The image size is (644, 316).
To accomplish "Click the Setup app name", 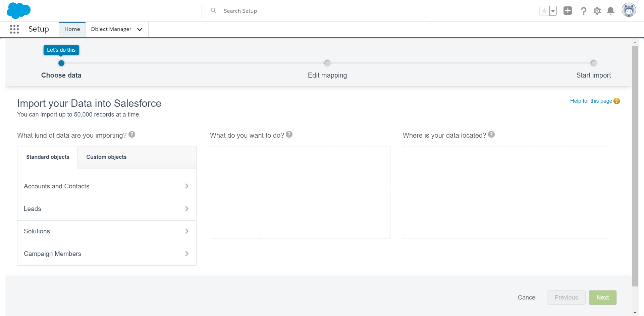I will tap(39, 29).
